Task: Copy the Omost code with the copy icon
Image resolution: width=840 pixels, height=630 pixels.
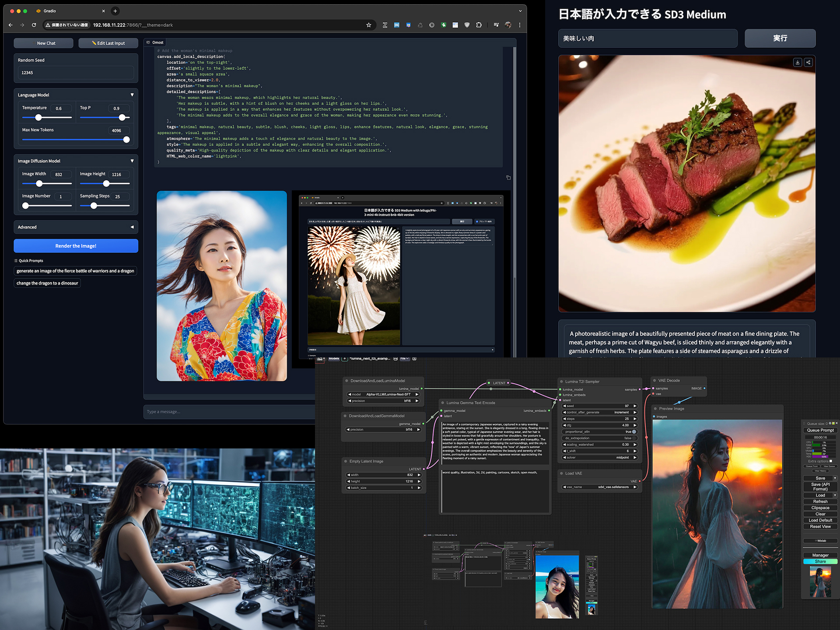Action: 508,178
